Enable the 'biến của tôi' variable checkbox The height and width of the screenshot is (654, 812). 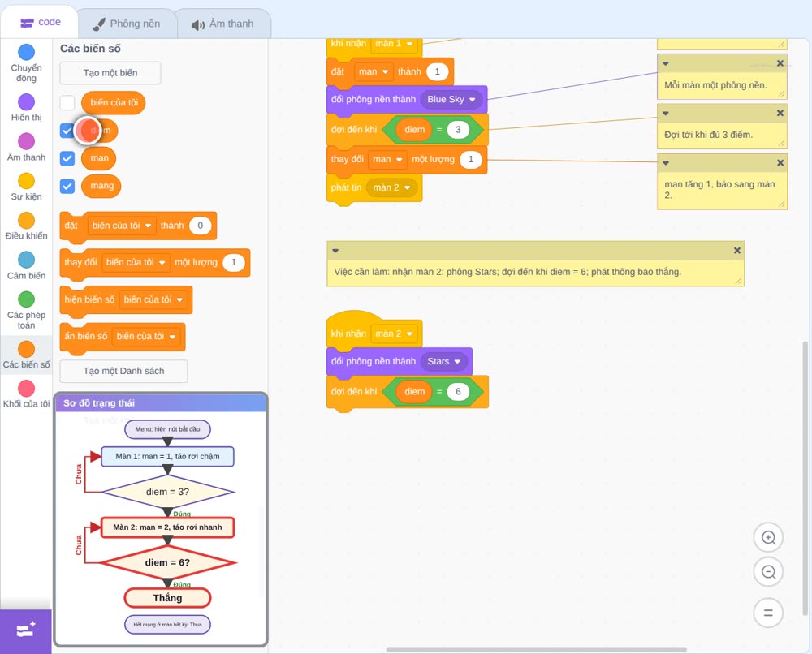tap(67, 102)
